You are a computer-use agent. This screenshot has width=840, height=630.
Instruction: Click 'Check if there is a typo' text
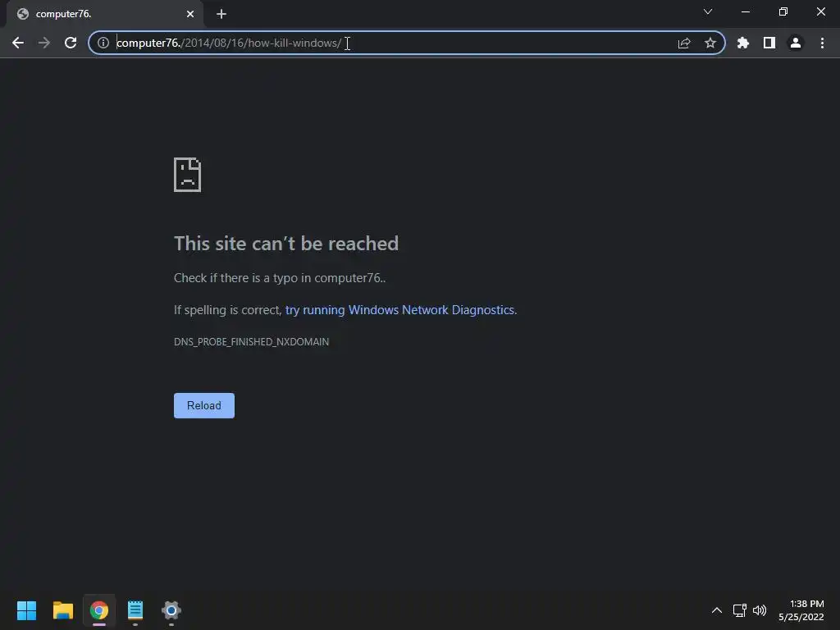click(280, 278)
